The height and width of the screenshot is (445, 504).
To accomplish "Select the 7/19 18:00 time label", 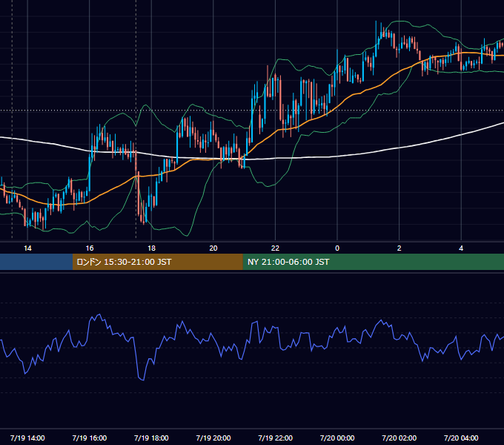I will (151, 438).
